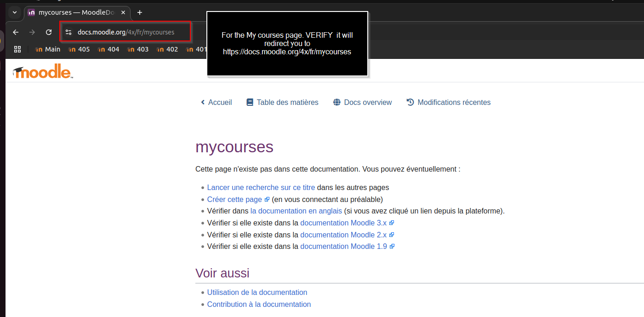Open the 404 bookmark
The image size is (644, 317).
tap(108, 49)
